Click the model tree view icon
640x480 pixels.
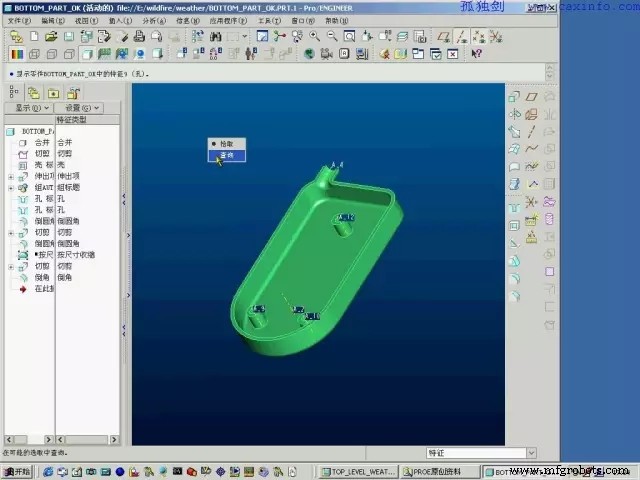(13, 93)
